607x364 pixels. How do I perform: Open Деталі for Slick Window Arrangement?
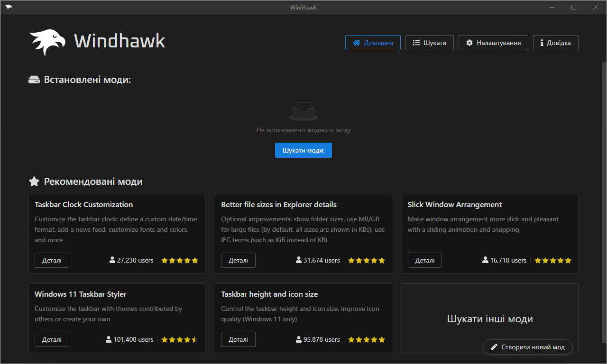[x=425, y=260]
